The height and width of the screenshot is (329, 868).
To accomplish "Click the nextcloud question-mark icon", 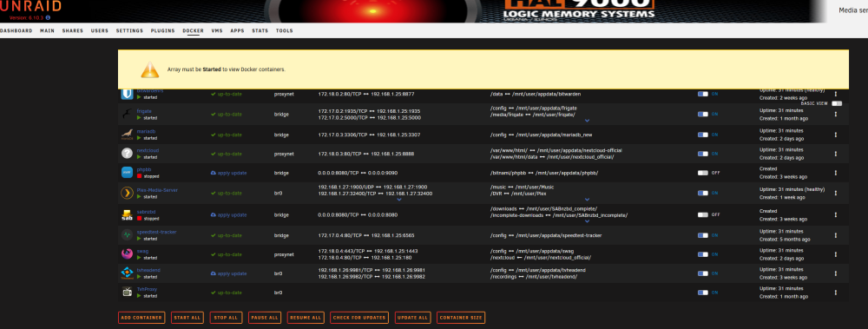I will click(x=128, y=154).
